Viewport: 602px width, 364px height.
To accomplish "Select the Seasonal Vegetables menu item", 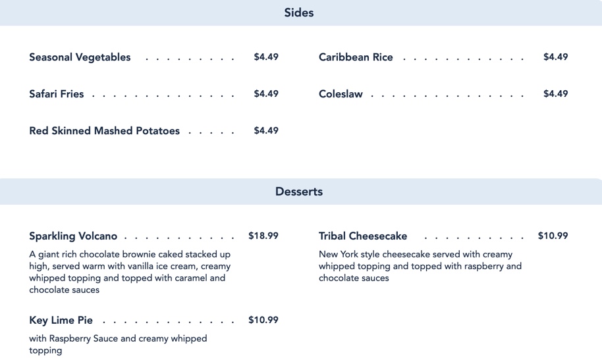I will pyautogui.click(x=80, y=57).
